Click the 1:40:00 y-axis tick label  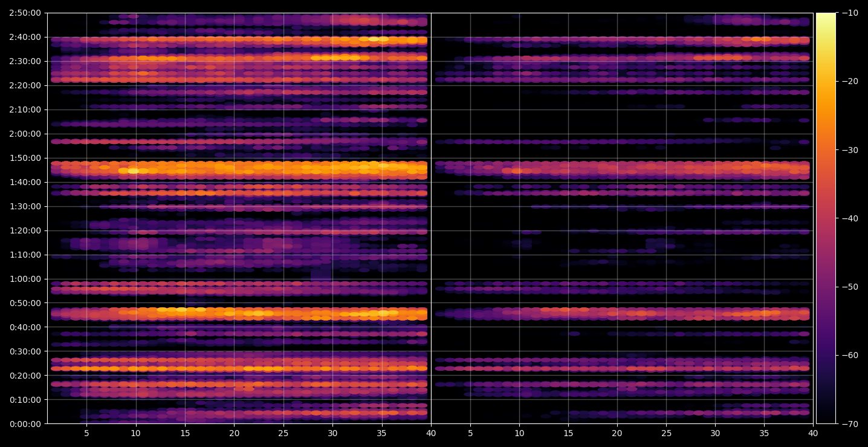(x=25, y=182)
